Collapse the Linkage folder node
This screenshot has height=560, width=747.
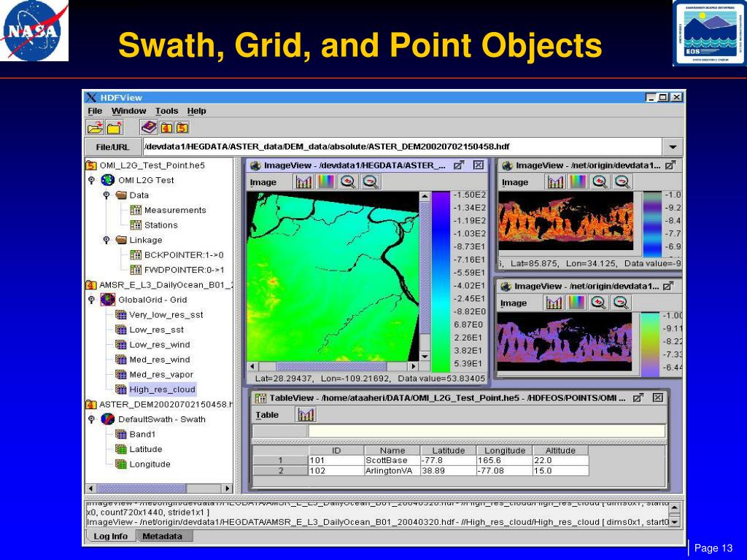tap(107, 240)
